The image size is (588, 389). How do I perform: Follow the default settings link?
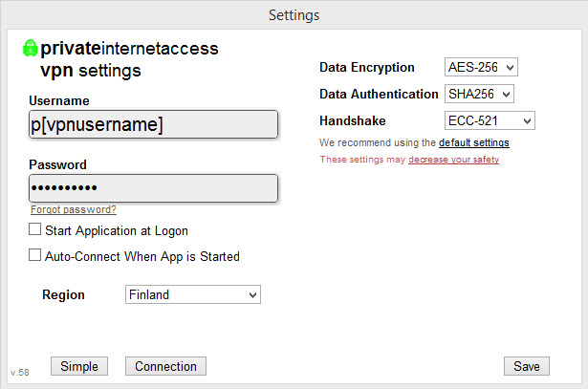[x=474, y=142]
